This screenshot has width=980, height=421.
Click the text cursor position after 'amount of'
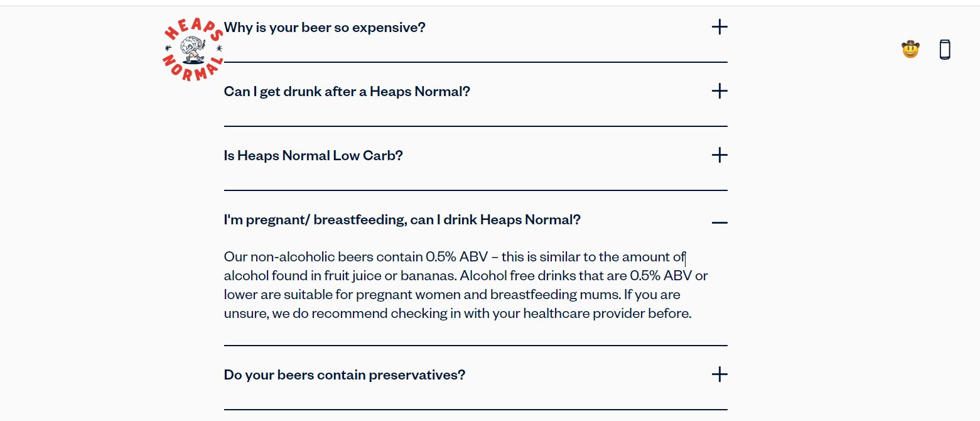point(685,259)
